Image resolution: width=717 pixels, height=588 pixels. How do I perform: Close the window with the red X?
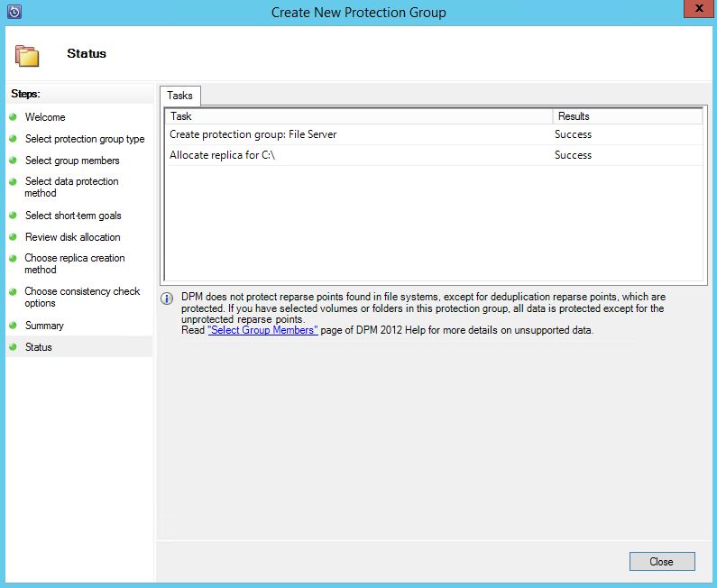(x=699, y=9)
